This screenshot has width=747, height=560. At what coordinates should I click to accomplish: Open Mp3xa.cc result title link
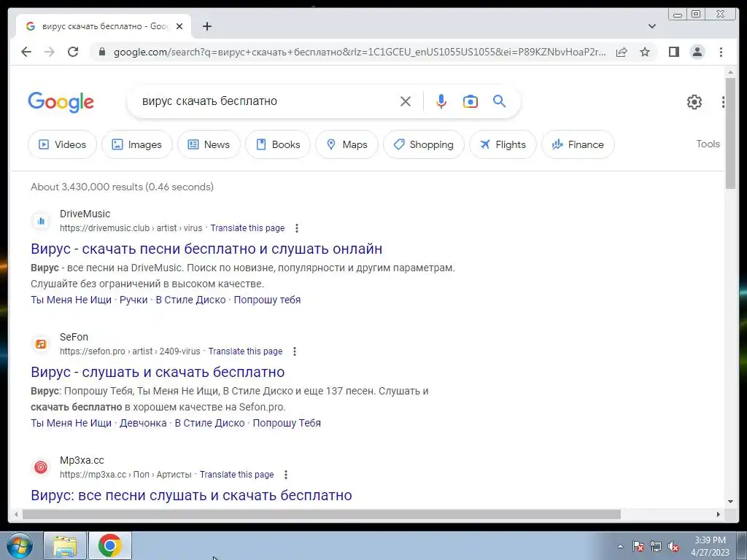click(x=192, y=495)
